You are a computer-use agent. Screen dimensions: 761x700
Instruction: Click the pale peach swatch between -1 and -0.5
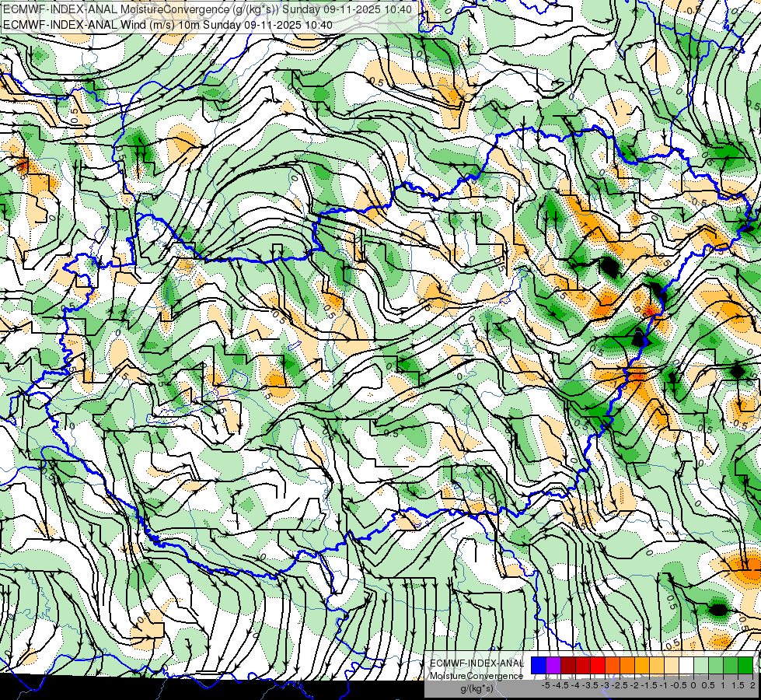[671, 666]
